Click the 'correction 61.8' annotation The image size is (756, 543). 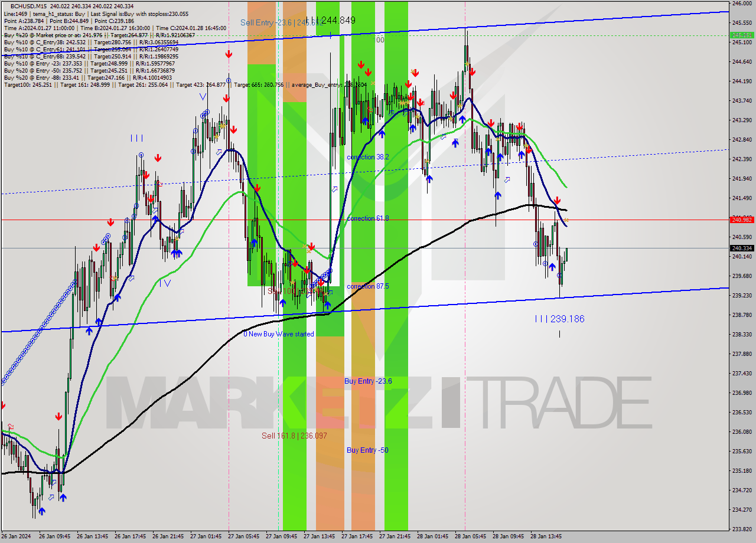[x=368, y=218]
